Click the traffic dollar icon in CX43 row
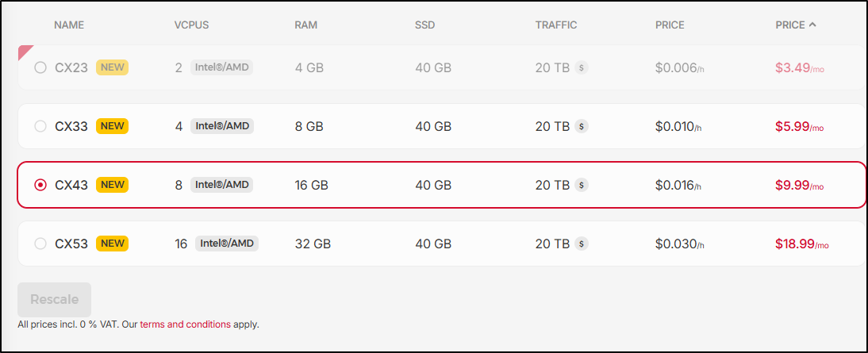The width and height of the screenshot is (868, 353). click(582, 186)
